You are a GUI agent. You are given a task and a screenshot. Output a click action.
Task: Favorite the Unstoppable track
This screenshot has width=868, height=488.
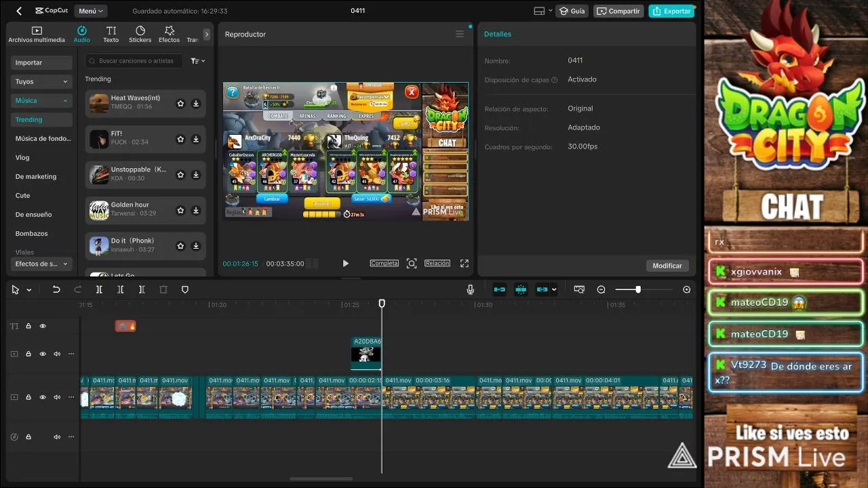click(x=180, y=175)
